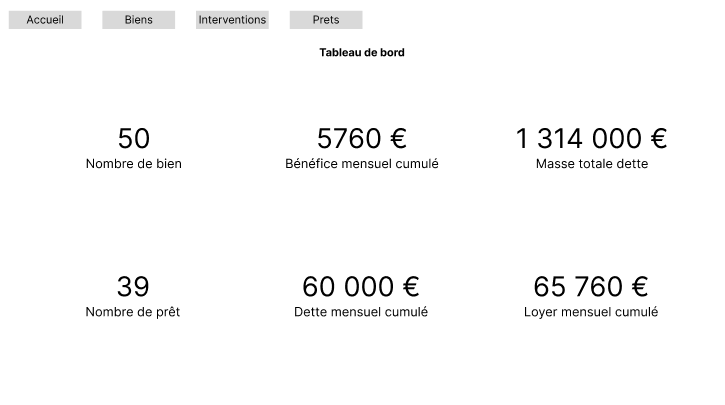This screenshot has width=725, height=405.
Task: Open the Accueil navigation tab
Action: click(45, 20)
